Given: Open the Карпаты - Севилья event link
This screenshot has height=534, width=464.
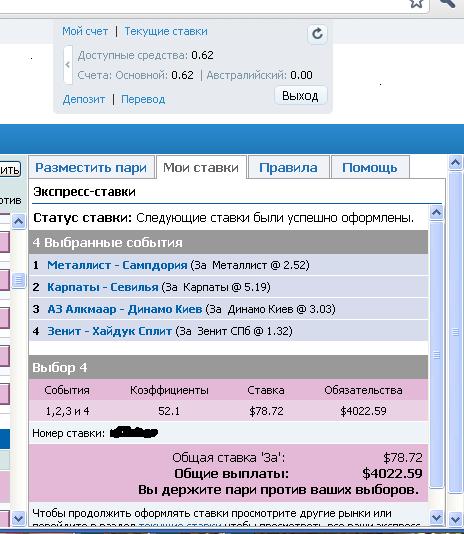Looking at the screenshot, I should point(103,287).
